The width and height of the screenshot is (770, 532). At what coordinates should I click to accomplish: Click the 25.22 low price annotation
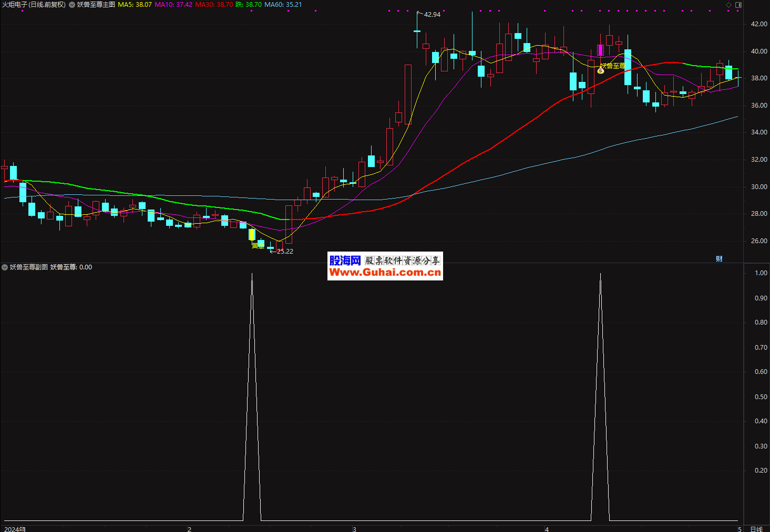(x=285, y=251)
